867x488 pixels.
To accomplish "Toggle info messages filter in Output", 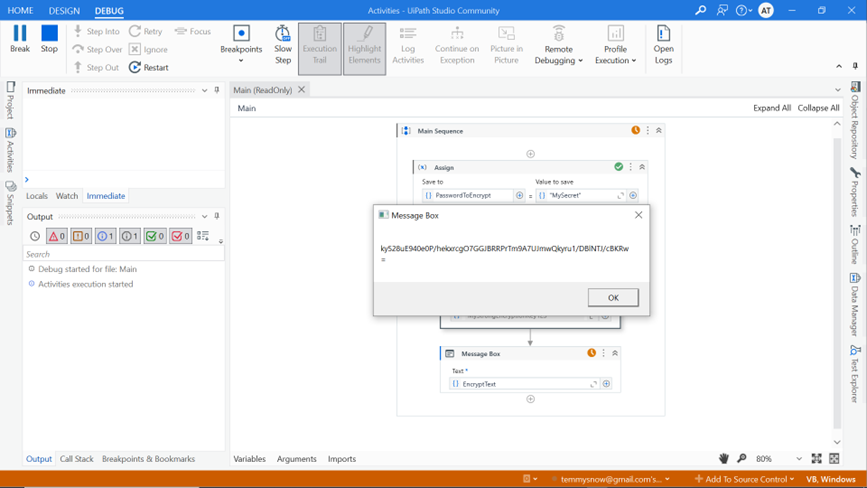I will click(x=106, y=236).
